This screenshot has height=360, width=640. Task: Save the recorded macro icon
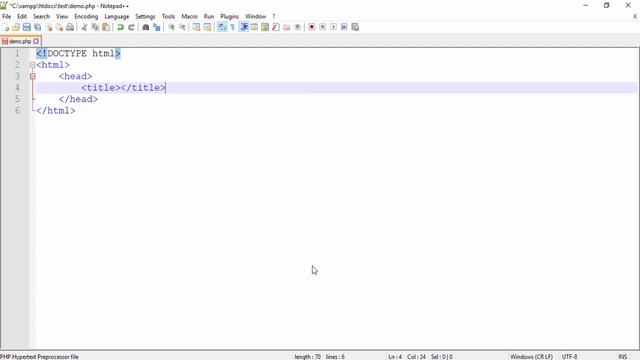coord(355,27)
